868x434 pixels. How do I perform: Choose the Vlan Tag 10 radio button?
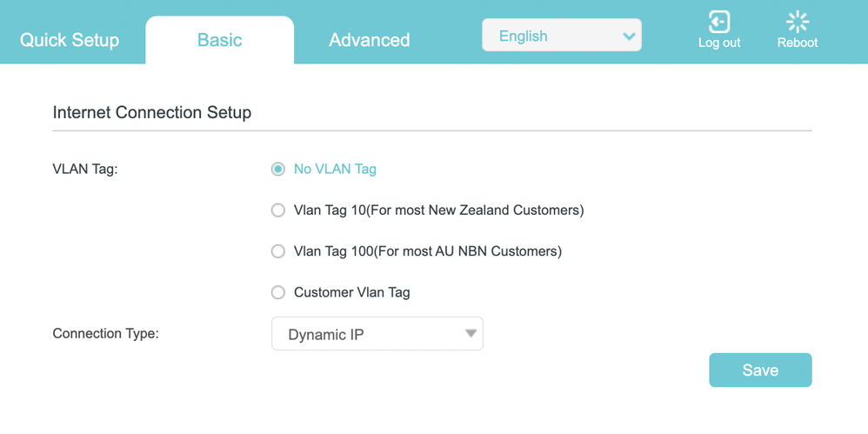[278, 210]
